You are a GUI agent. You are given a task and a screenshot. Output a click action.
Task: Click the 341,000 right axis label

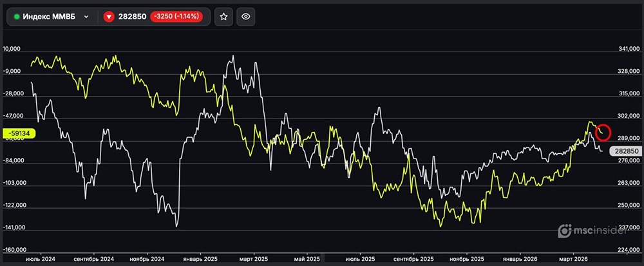click(629, 49)
